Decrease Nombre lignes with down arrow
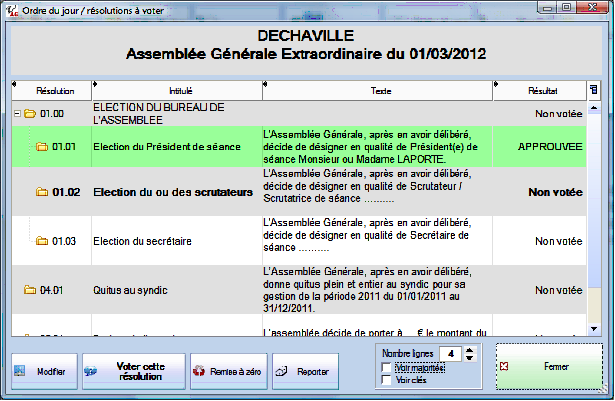 click(x=469, y=357)
